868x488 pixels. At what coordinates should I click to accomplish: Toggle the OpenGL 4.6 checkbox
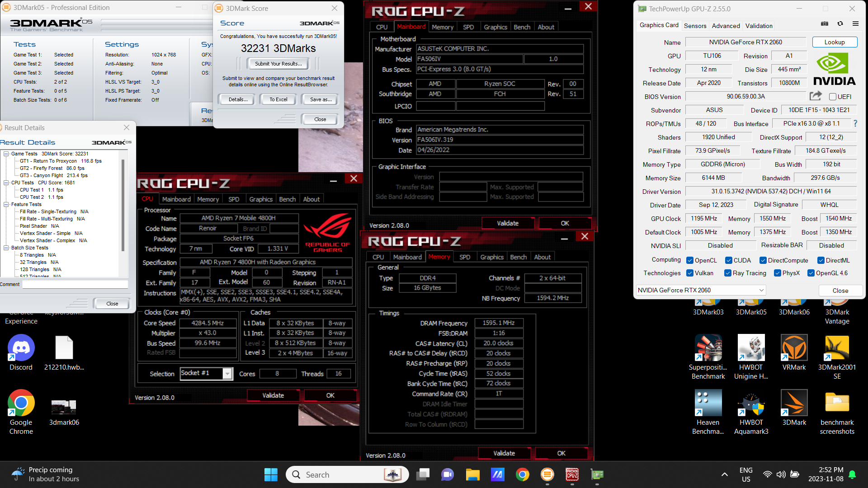811,273
